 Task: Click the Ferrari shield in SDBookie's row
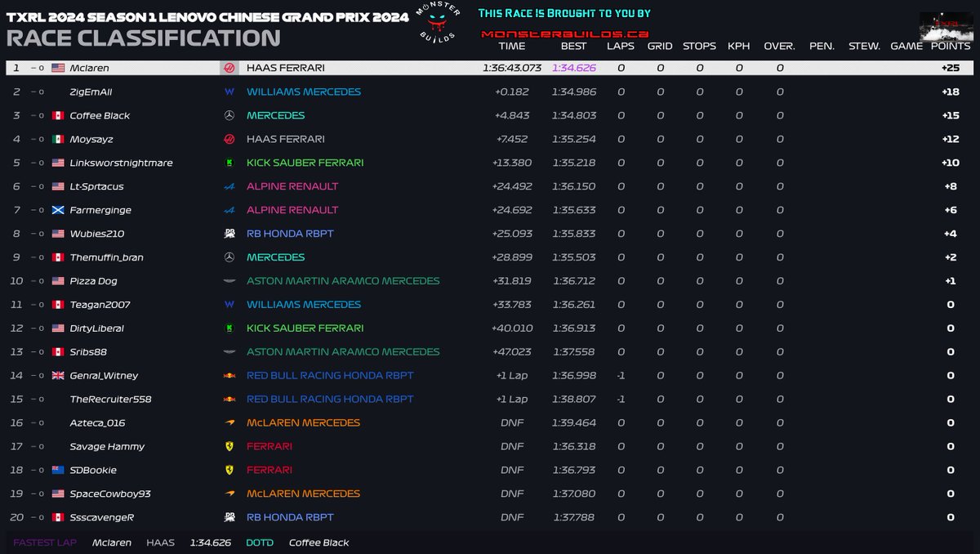coord(229,471)
